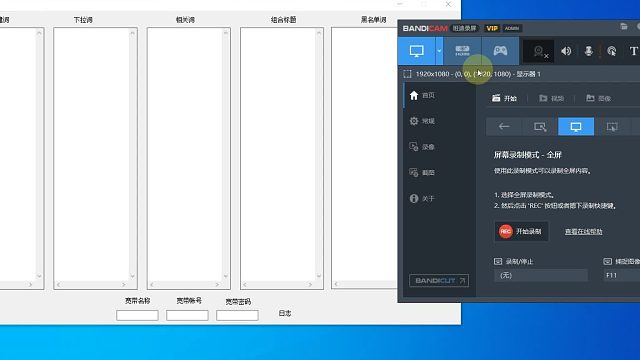Select Bandicam screen recording mode monitor icon
The height and width of the screenshot is (360, 640).
[416, 51]
